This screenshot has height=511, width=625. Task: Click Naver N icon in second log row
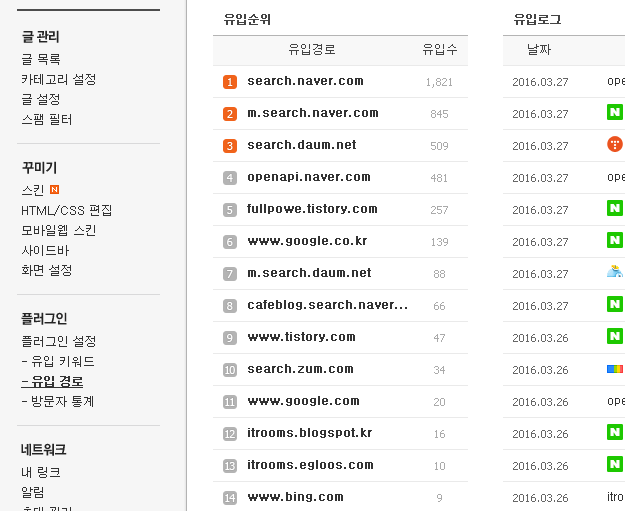pos(615,112)
